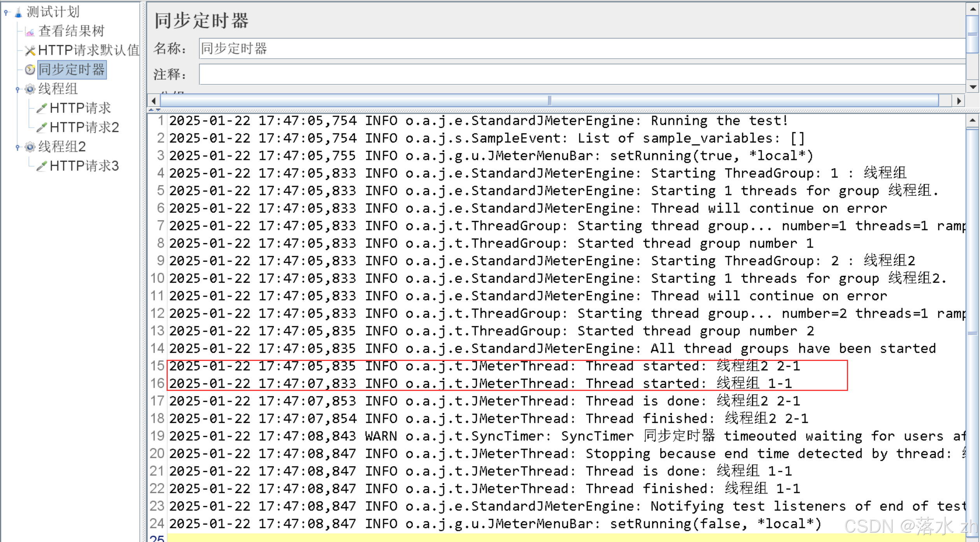Image resolution: width=980 pixels, height=542 pixels.
Task: Collapse the 线程组2 tree node
Action: click(x=18, y=147)
